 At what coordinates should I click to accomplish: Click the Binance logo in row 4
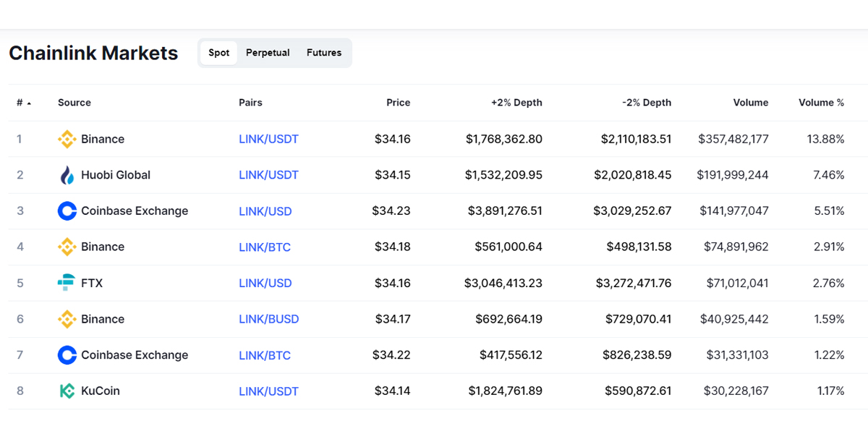click(67, 247)
